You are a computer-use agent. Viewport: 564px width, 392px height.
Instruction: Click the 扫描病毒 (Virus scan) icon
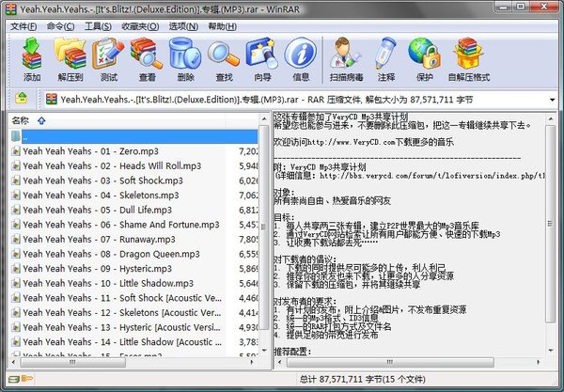tap(346, 59)
